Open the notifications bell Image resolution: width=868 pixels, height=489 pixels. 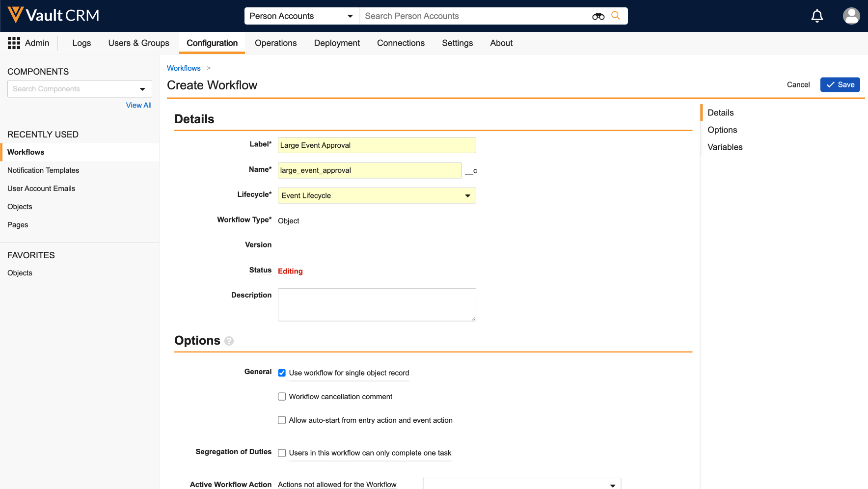click(817, 16)
